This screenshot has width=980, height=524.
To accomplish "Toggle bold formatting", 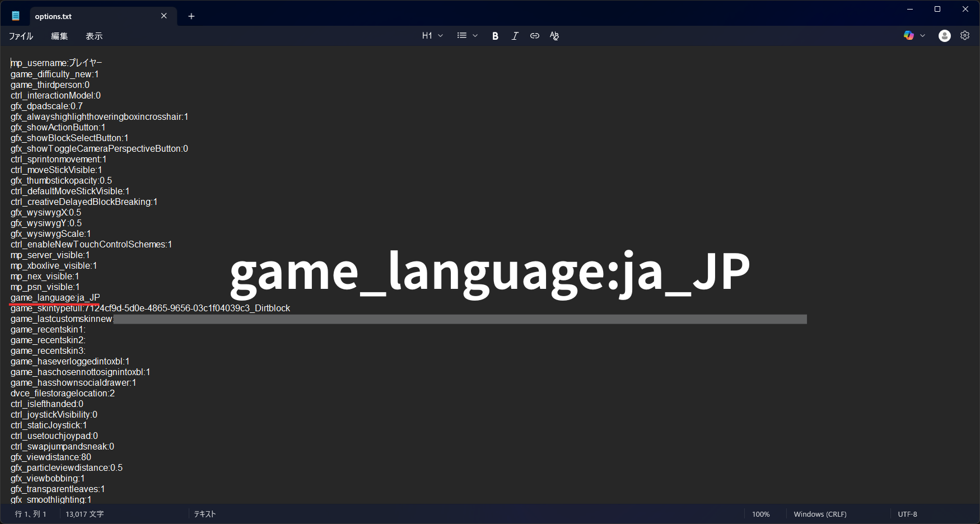I will click(495, 35).
